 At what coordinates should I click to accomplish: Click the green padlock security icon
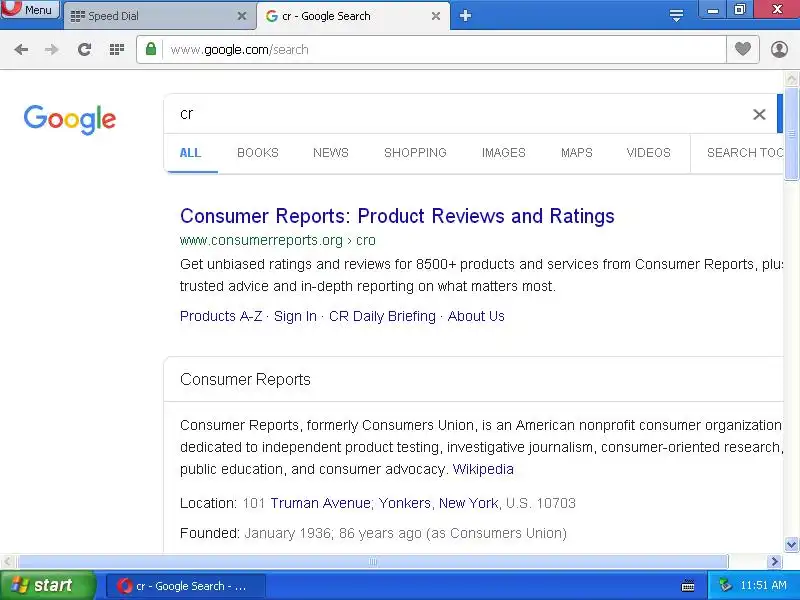[x=151, y=49]
